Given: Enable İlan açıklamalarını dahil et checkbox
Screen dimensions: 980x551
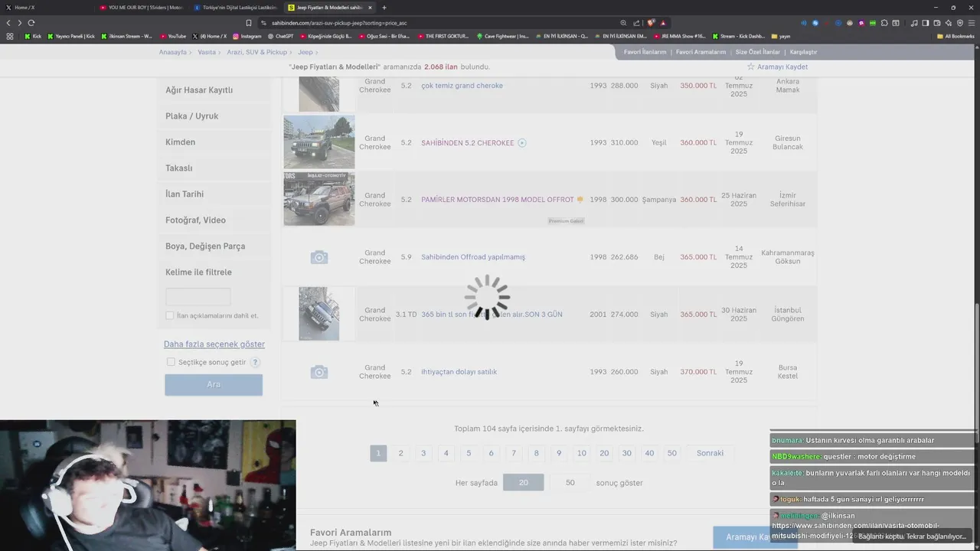Looking at the screenshot, I should [169, 315].
